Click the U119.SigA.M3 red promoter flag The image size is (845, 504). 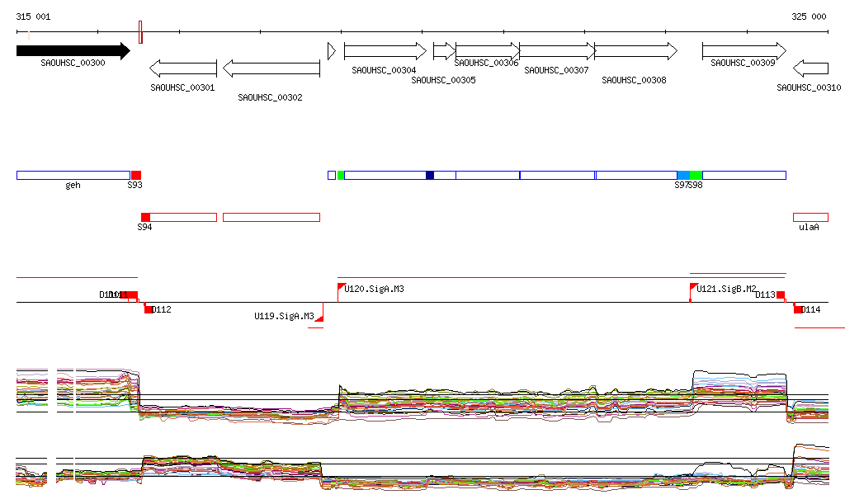(x=319, y=317)
